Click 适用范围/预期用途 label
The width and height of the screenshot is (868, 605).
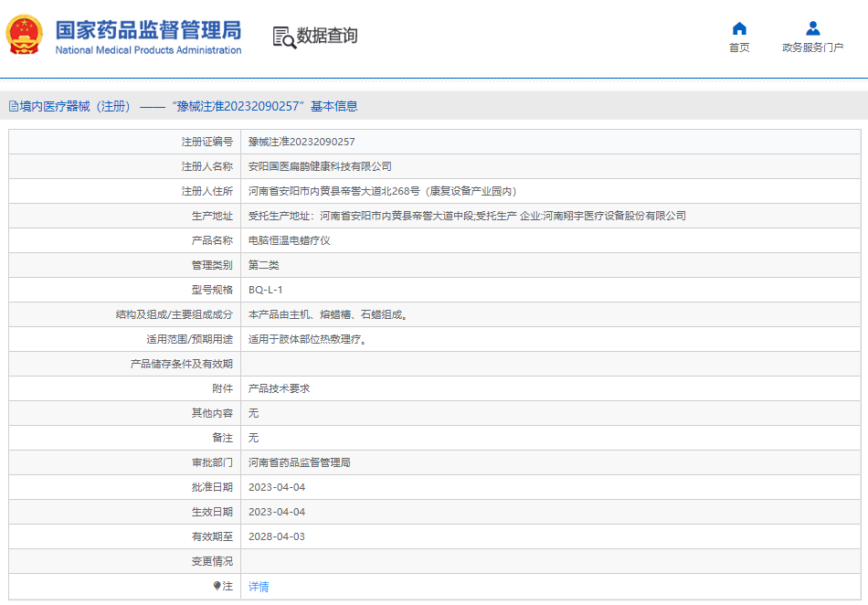pyautogui.click(x=190, y=339)
